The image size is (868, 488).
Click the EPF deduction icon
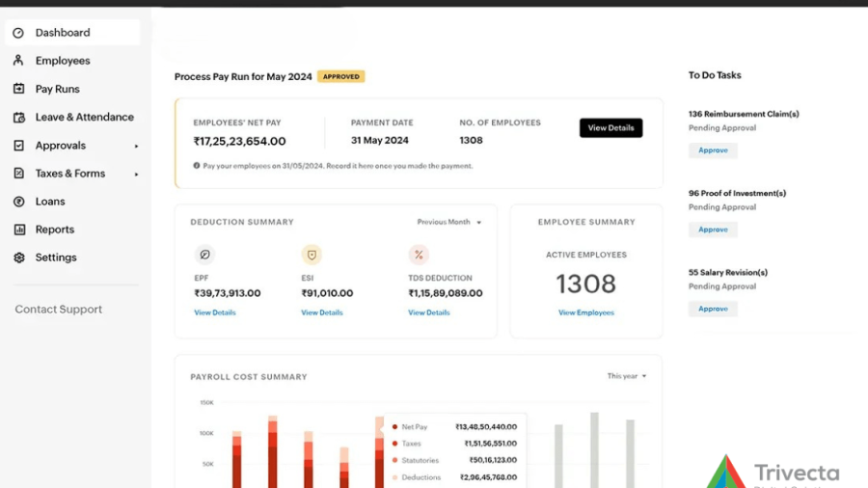(204, 255)
